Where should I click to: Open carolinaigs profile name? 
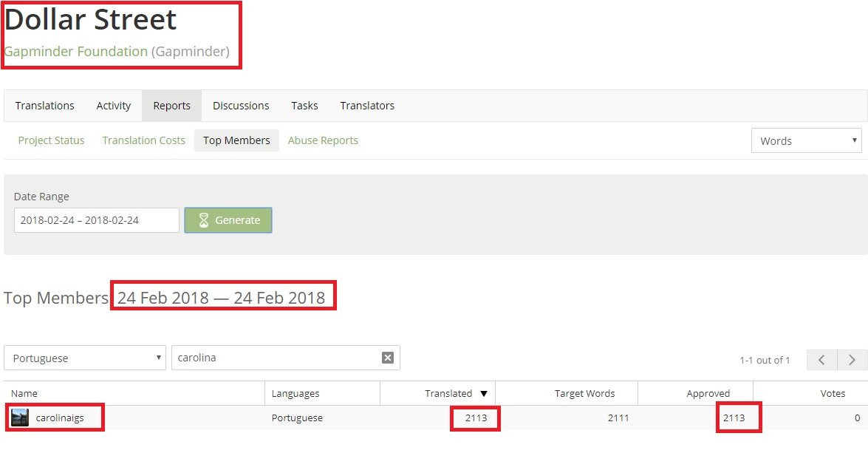click(x=60, y=418)
